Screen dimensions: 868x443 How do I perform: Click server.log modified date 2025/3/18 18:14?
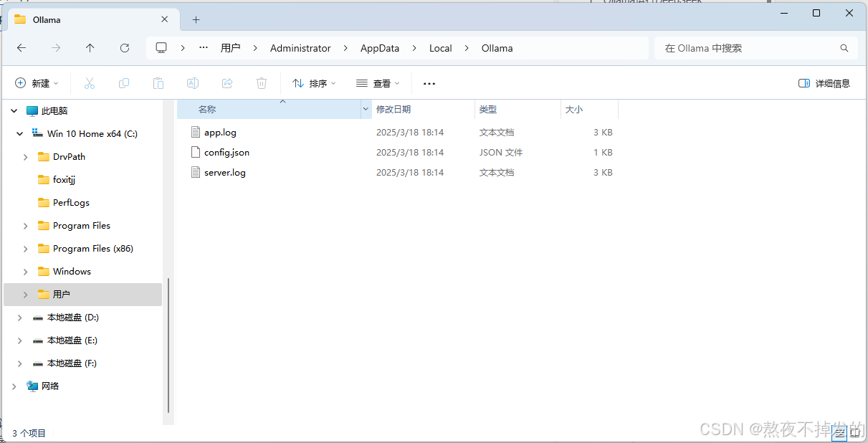point(410,172)
